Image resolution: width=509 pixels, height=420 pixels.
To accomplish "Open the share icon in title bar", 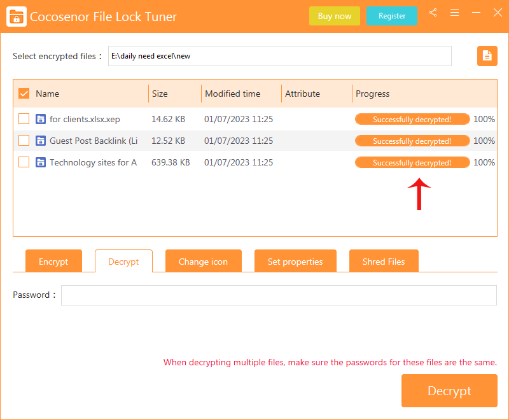I will (433, 13).
